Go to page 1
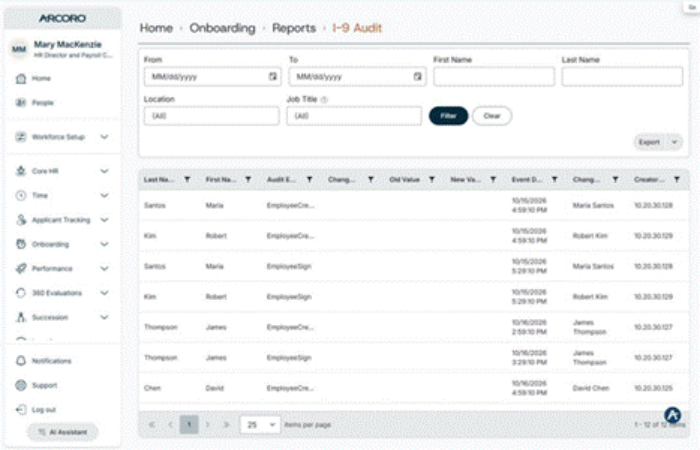 (x=189, y=425)
